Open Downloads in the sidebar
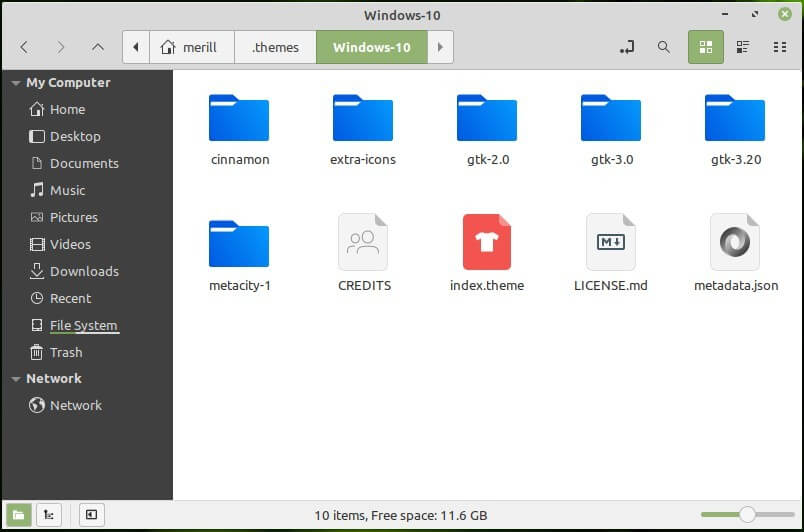 84,271
